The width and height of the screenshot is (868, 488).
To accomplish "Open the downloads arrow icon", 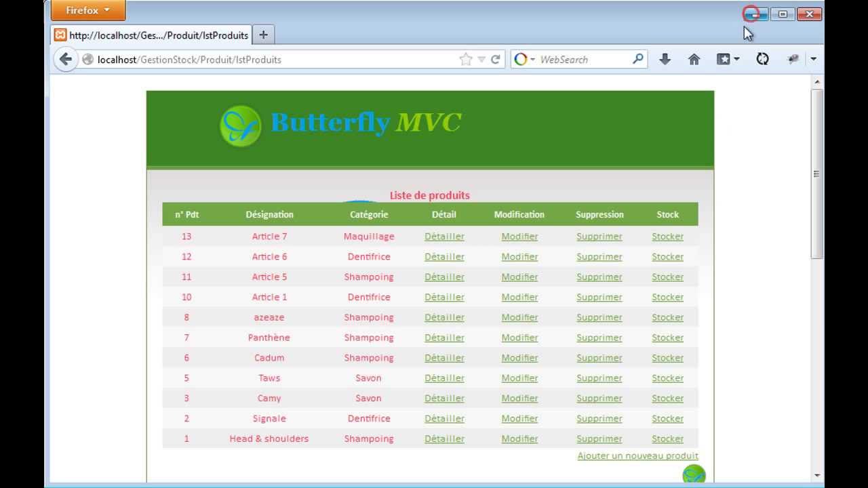I will [665, 60].
